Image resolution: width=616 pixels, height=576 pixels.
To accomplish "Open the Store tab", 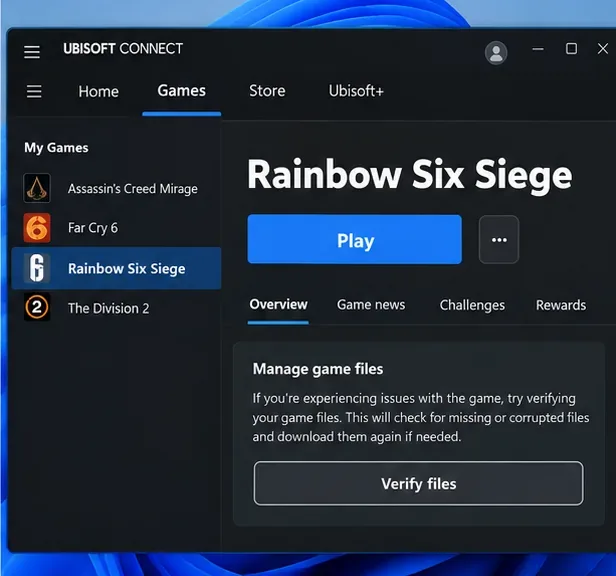I will [267, 91].
